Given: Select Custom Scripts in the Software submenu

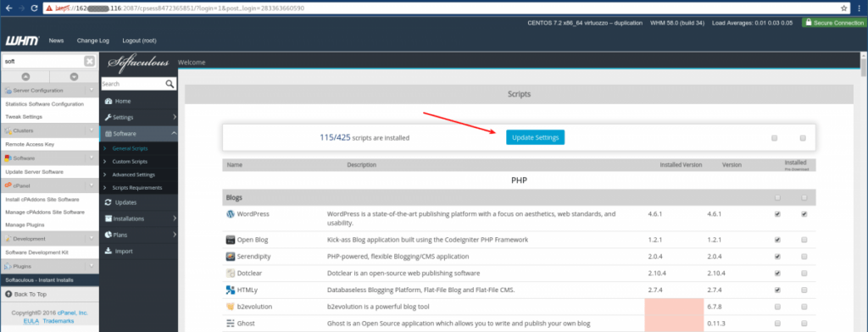Looking at the screenshot, I should pos(130,162).
